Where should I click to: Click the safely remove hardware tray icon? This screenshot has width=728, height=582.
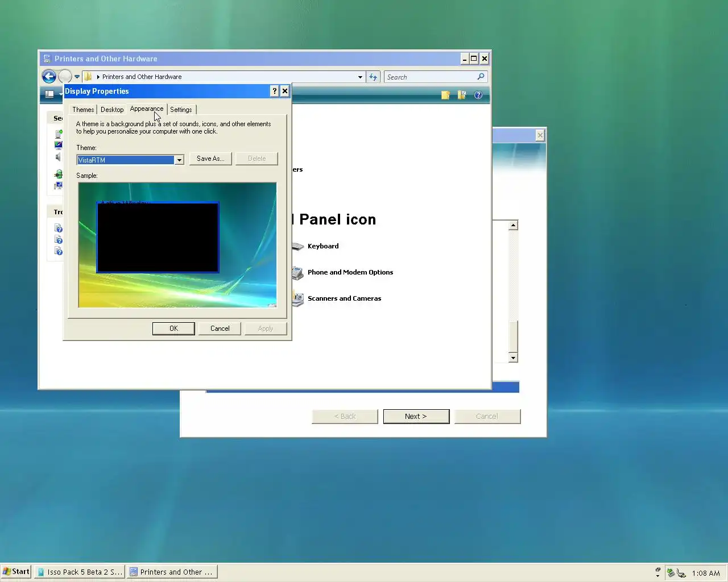tap(671, 573)
